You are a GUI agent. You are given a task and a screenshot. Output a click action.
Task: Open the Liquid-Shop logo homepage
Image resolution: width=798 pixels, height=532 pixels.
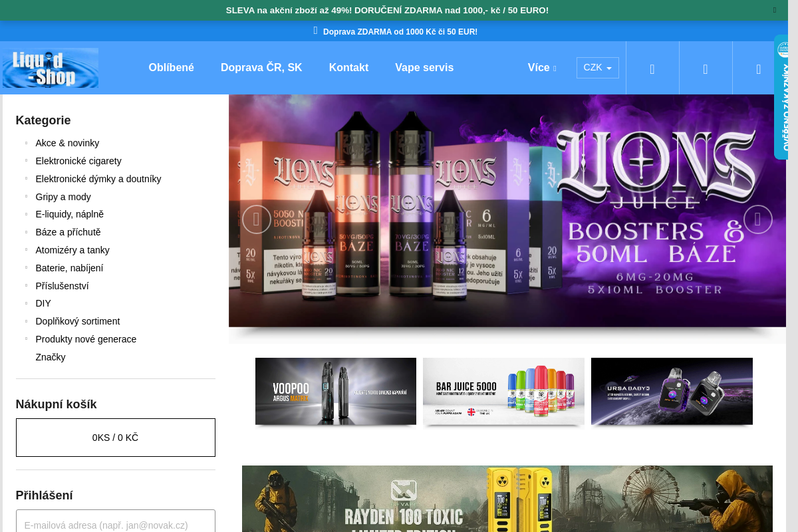(x=51, y=68)
